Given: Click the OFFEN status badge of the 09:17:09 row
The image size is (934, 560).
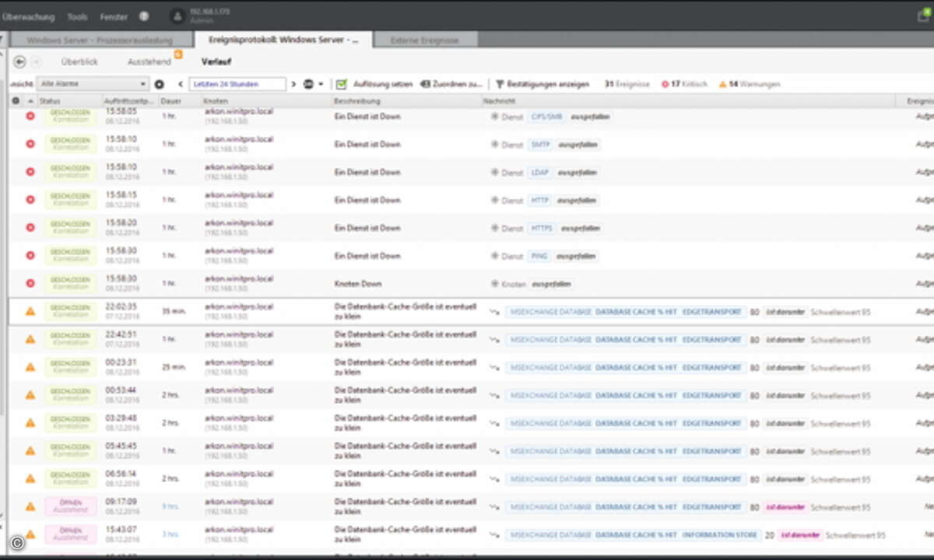Looking at the screenshot, I should 71,506.
